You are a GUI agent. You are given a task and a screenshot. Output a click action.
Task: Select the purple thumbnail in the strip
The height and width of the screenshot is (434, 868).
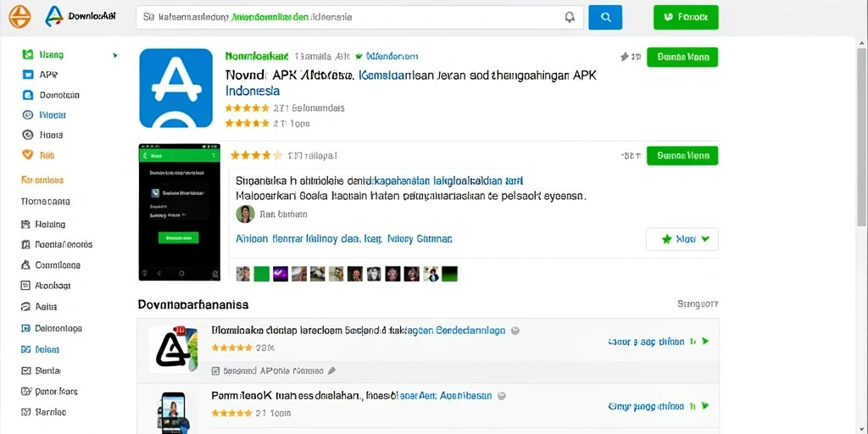click(280, 274)
